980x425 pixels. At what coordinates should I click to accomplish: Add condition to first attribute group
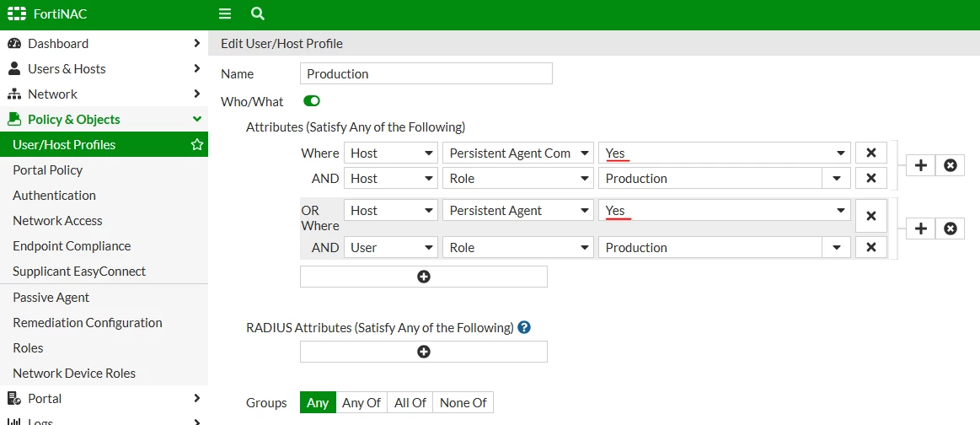tap(921, 165)
